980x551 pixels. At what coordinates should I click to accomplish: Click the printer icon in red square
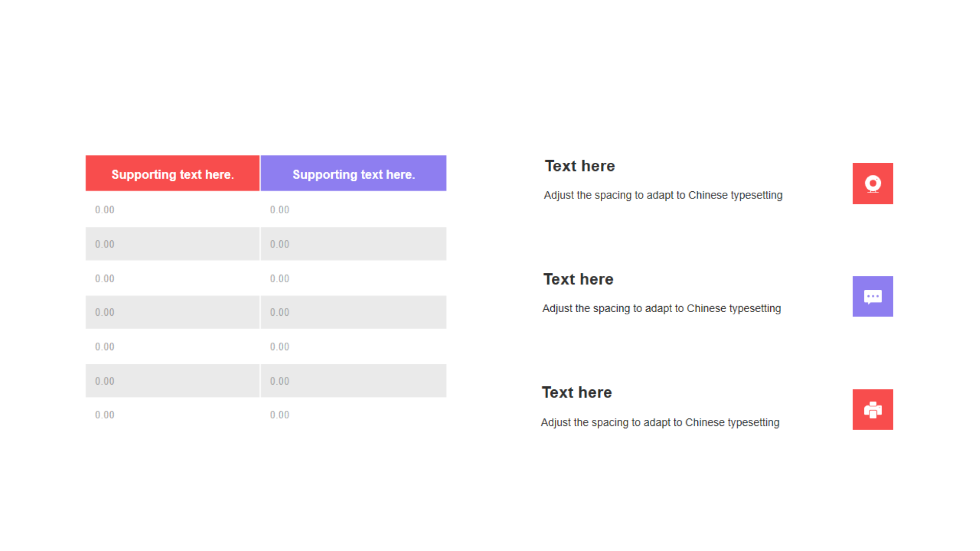[873, 410]
